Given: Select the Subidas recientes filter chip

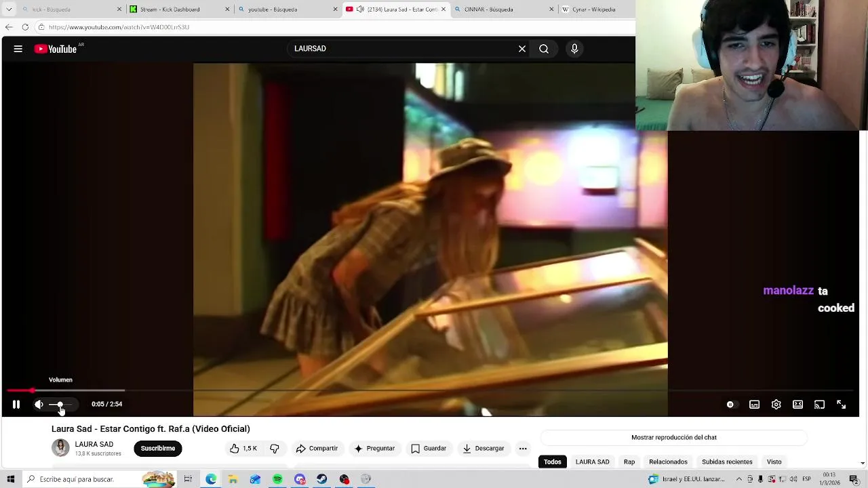Looking at the screenshot, I should pos(727,462).
